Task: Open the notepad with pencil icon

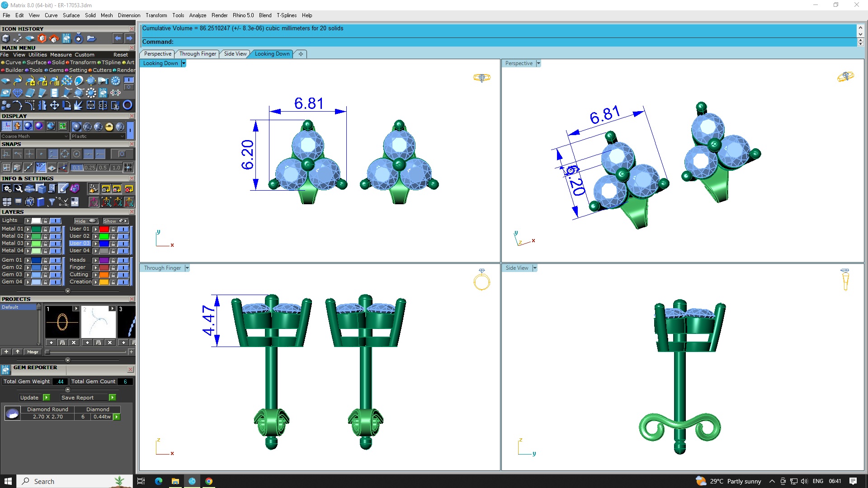Action: tap(63, 188)
